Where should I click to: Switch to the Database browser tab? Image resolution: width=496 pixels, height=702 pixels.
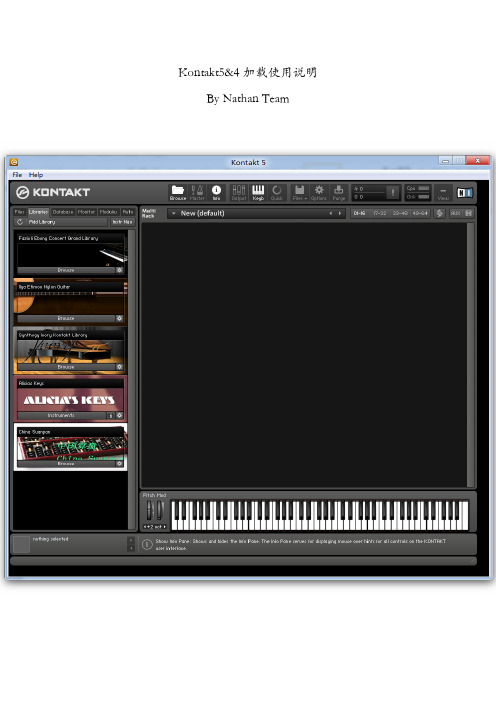pyautogui.click(x=63, y=212)
